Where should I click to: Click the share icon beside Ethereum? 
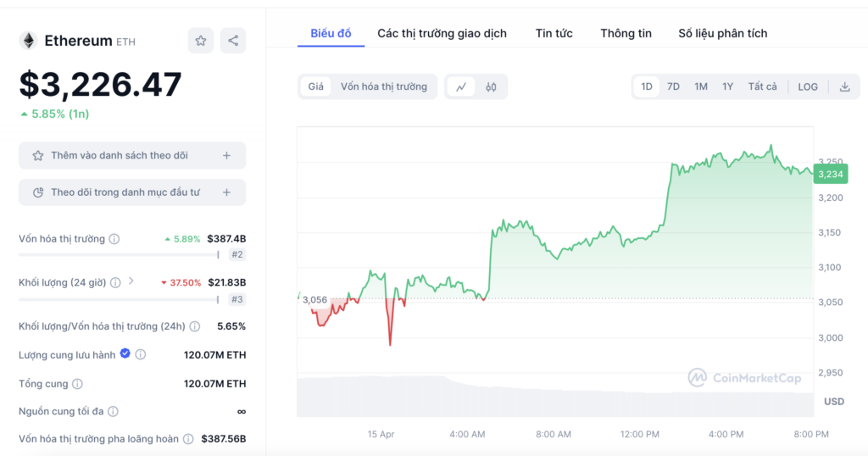[x=233, y=41]
